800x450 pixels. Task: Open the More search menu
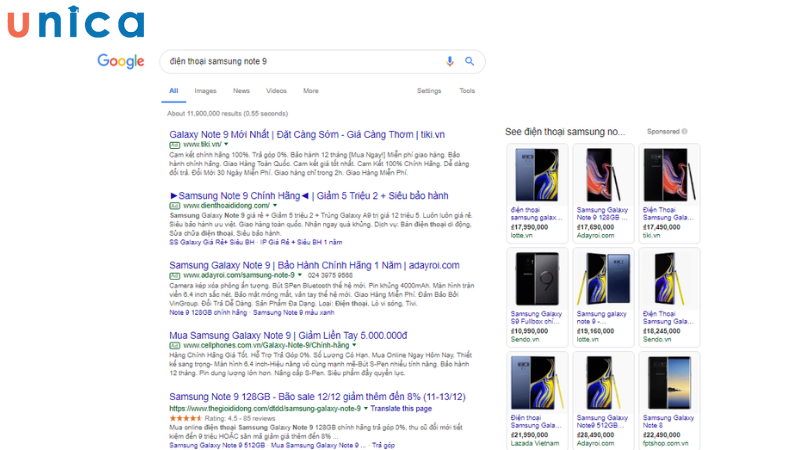click(311, 91)
